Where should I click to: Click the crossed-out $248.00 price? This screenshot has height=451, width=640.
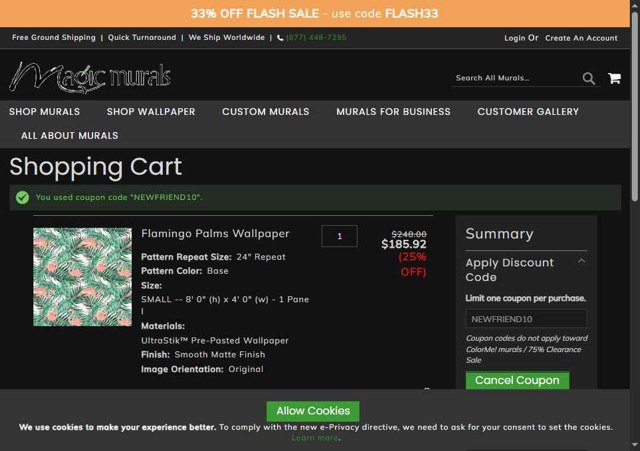[x=409, y=234]
